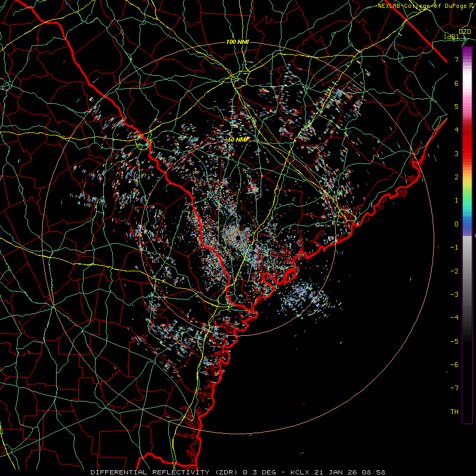Image resolution: width=476 pixels, height=476 pixels.
Task: Click the DZD product label above the scale
Action: pyautogui.click(x=465, y=32)
